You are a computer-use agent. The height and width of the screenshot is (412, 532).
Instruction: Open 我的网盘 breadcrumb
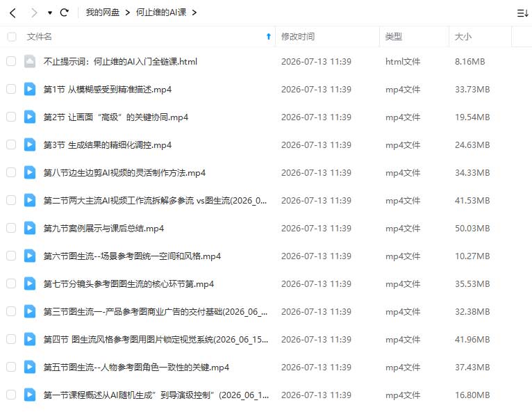click(103, 13)
